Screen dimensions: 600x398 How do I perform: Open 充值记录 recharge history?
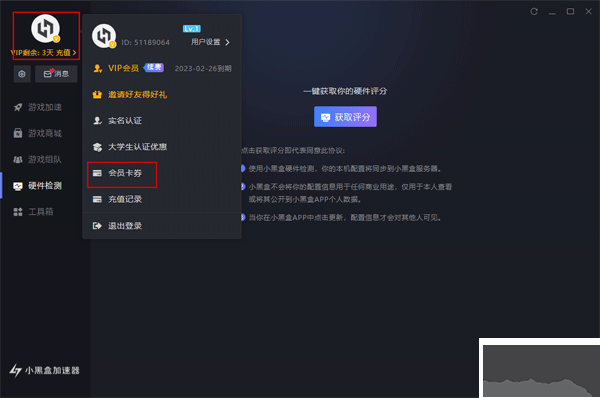125,199
